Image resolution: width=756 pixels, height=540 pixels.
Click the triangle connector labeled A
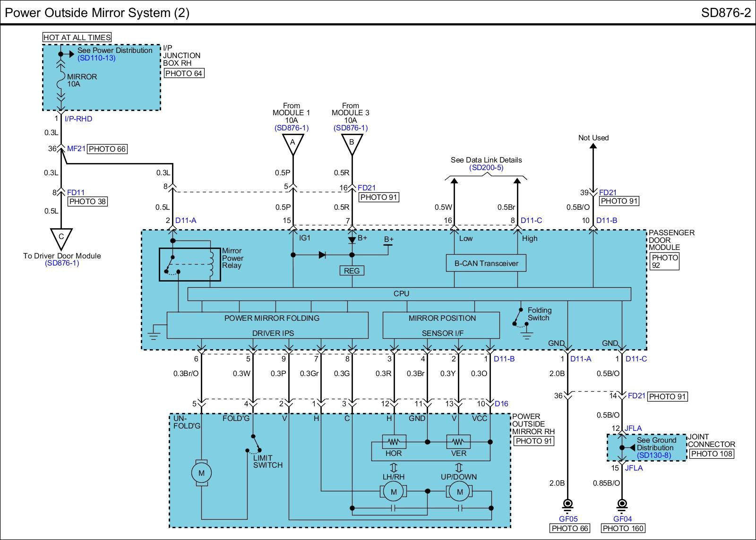tap(292, 143)
